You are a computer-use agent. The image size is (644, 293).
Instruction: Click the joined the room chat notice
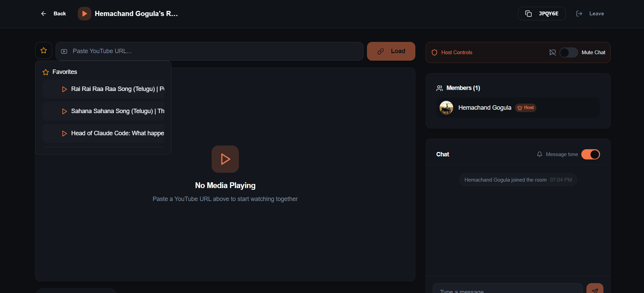518,180
